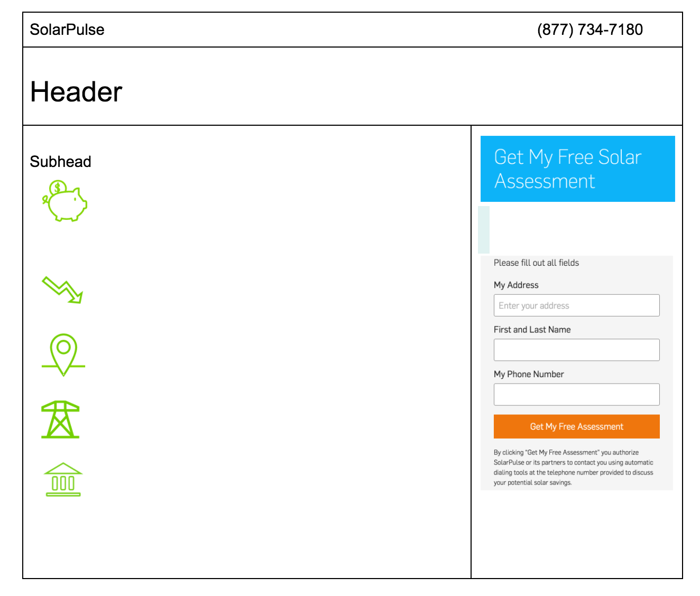Click the My Phone Number label
The image size is (700, 596).
coord(529,374)
